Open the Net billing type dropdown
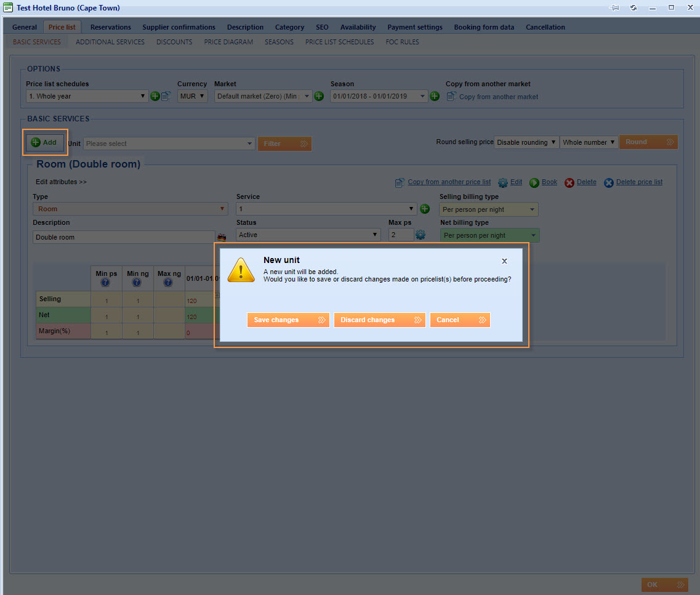 coord(489,235)
